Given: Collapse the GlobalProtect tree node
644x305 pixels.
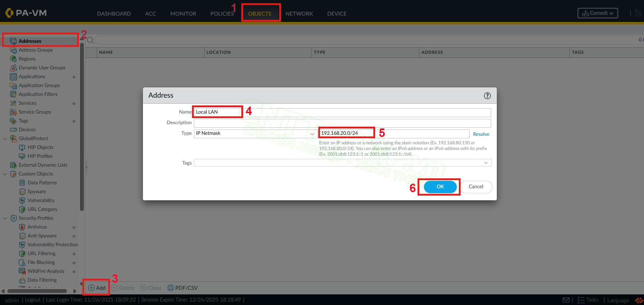Looking at the screenshot, I should (5, 139).
